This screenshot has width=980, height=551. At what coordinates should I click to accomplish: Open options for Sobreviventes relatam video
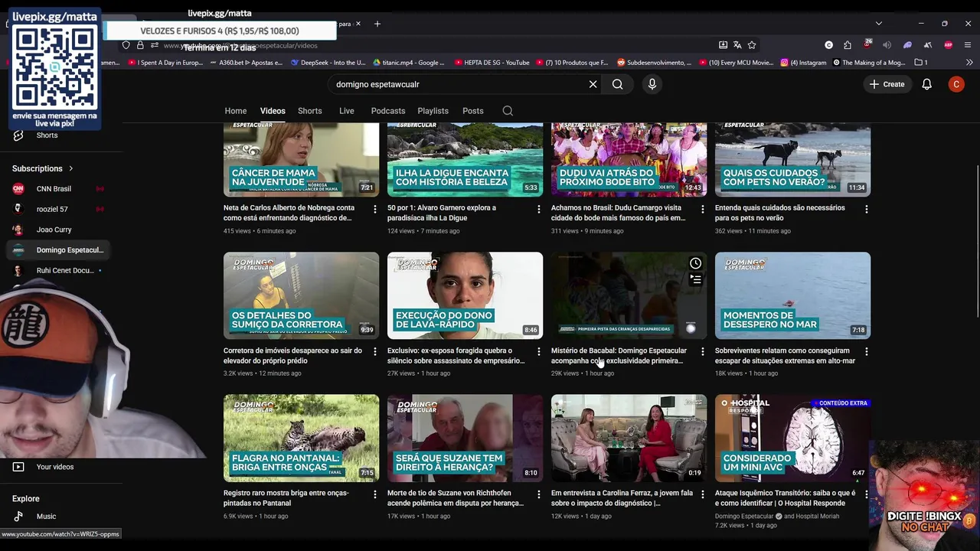pyautogui.click(x=866, y=351)
